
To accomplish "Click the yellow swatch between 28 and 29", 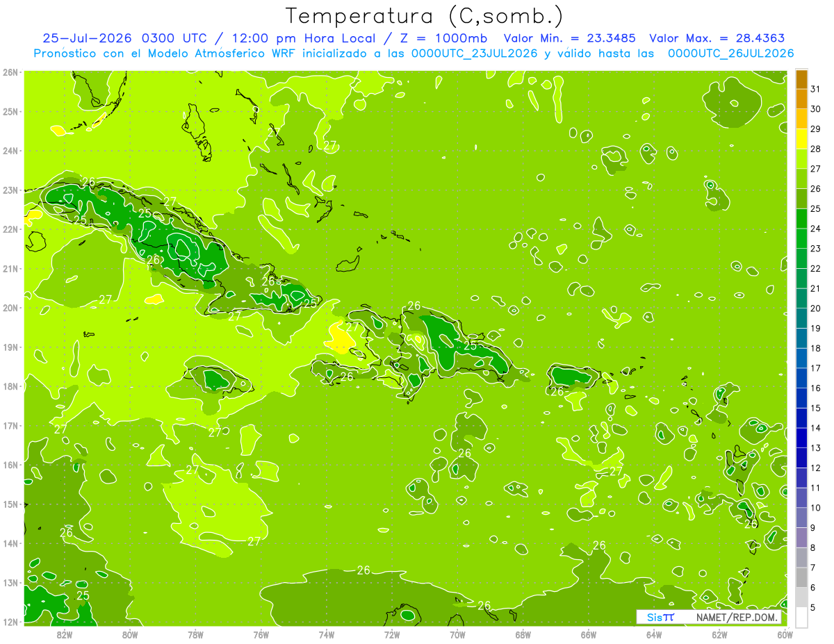I will tap(801, 139).
